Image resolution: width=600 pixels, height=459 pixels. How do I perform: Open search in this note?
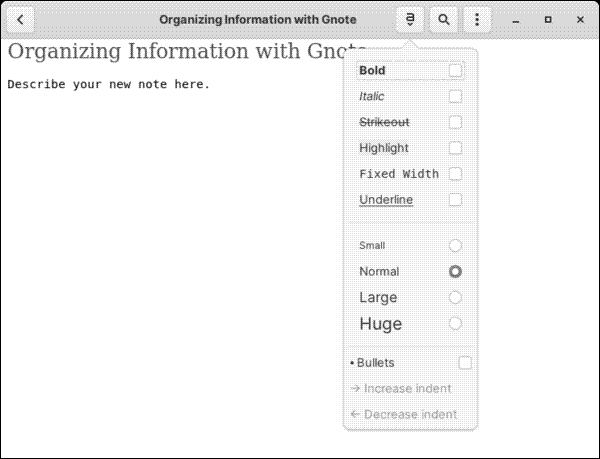[x=443, y=20]
